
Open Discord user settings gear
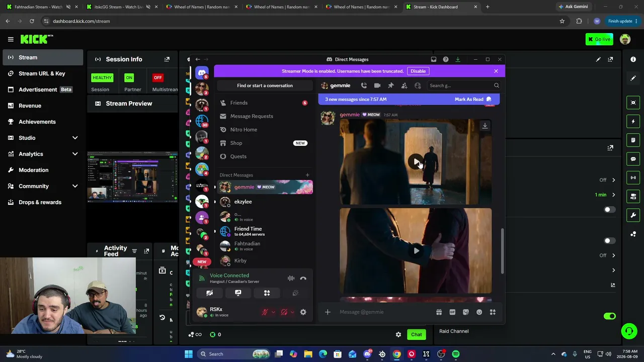(x=303, y=312)
